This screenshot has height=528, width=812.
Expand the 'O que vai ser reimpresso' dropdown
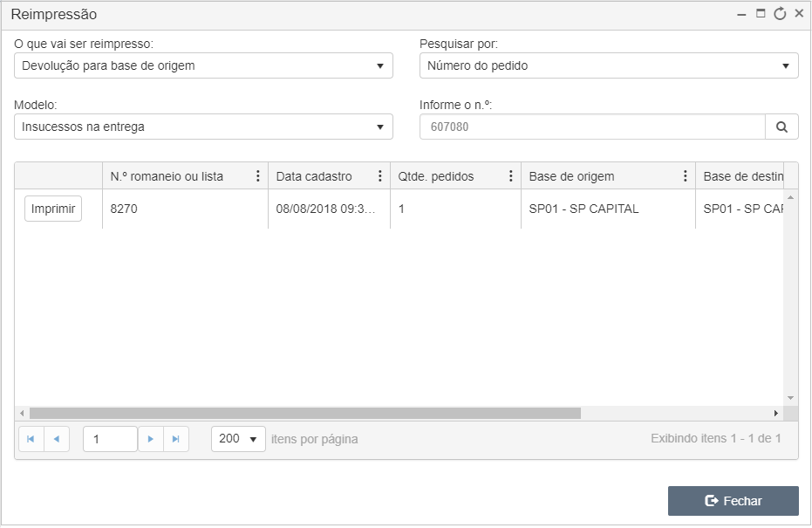point(203,65)
